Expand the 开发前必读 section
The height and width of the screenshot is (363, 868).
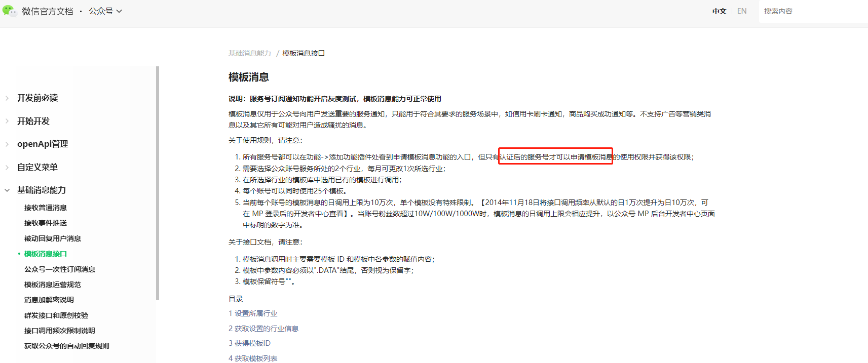click(x=37, y=98)
